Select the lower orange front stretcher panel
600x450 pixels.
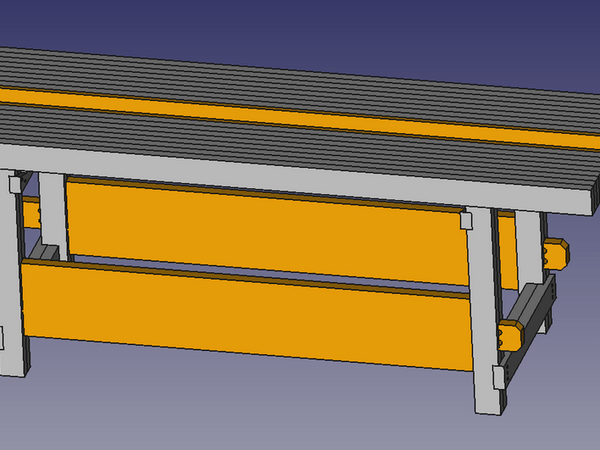tap(247, 314)
